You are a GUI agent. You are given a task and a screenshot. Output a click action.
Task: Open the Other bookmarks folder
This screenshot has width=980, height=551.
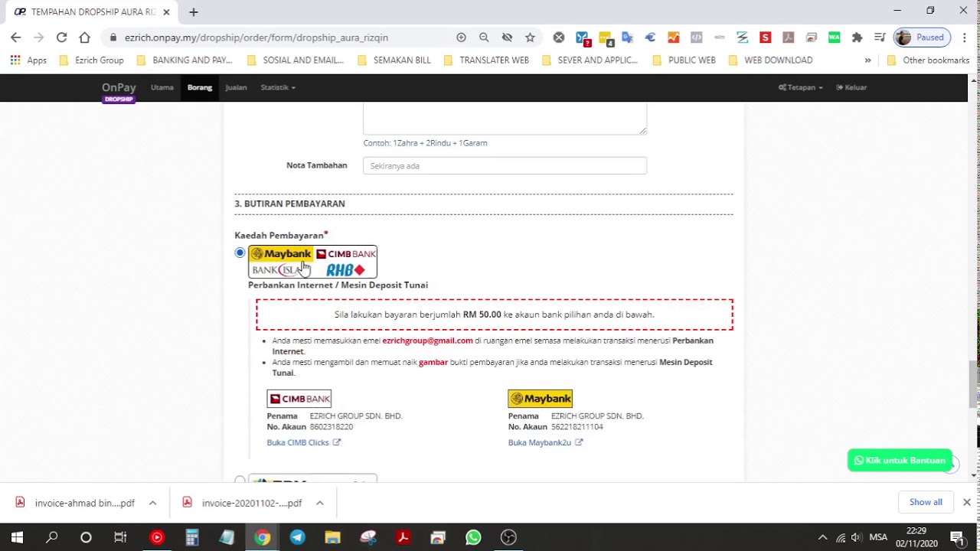[x=928, y=60]
